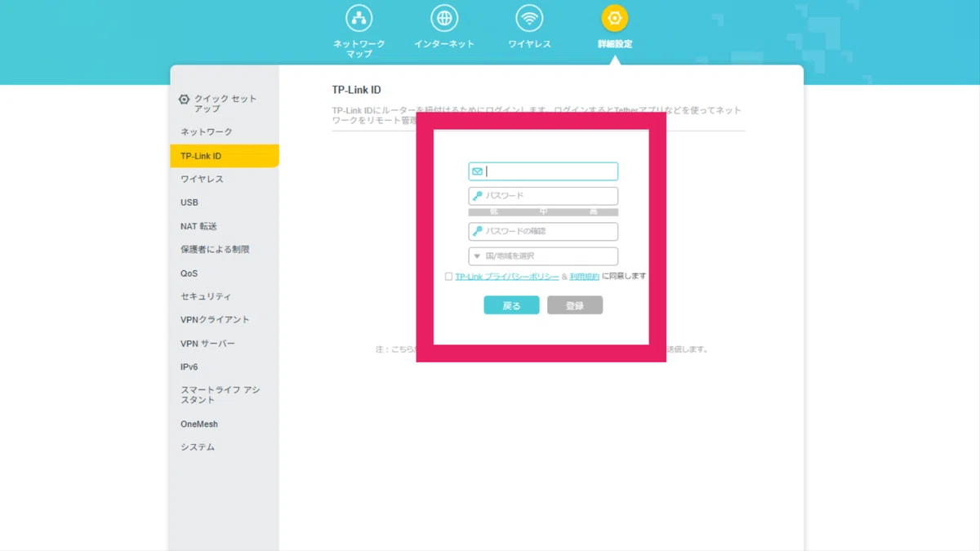This screenshot has height=551, width=980.
Task: Open the インターネット globe icon
Action: [444, 18]
